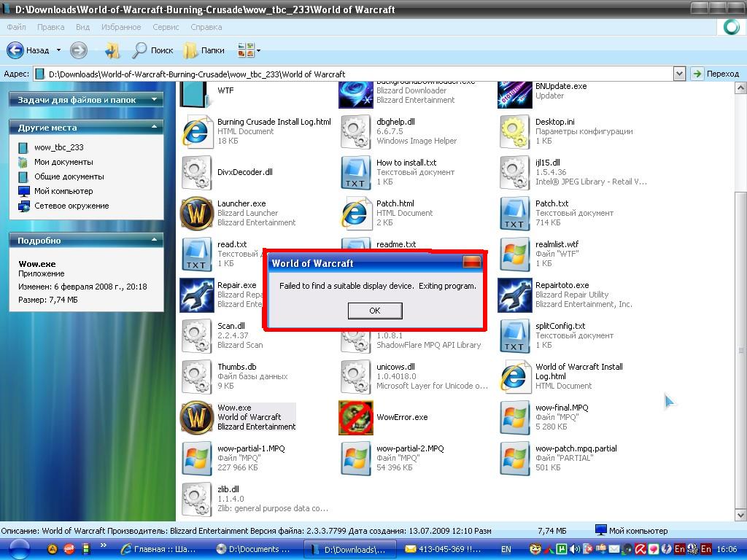Select the splitConfig.txt file icon
The height and width of the screenshot is (560, 747).
coord(514,335)
